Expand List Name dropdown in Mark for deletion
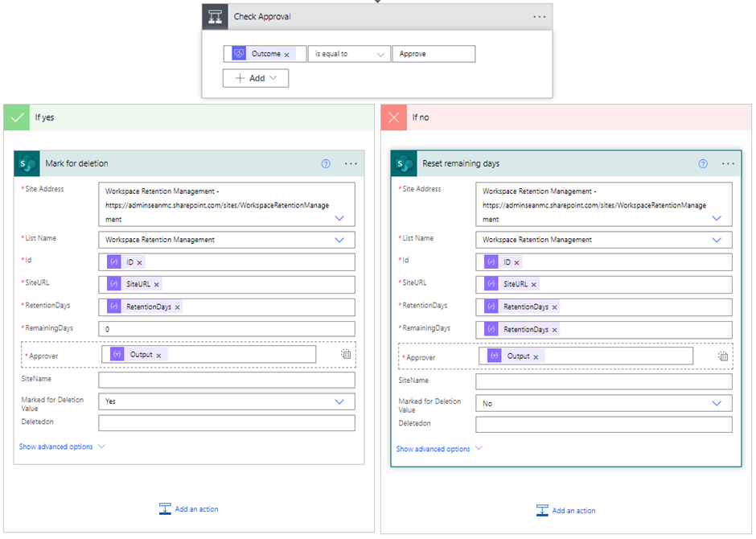756x539 pixels. point(339,240)
